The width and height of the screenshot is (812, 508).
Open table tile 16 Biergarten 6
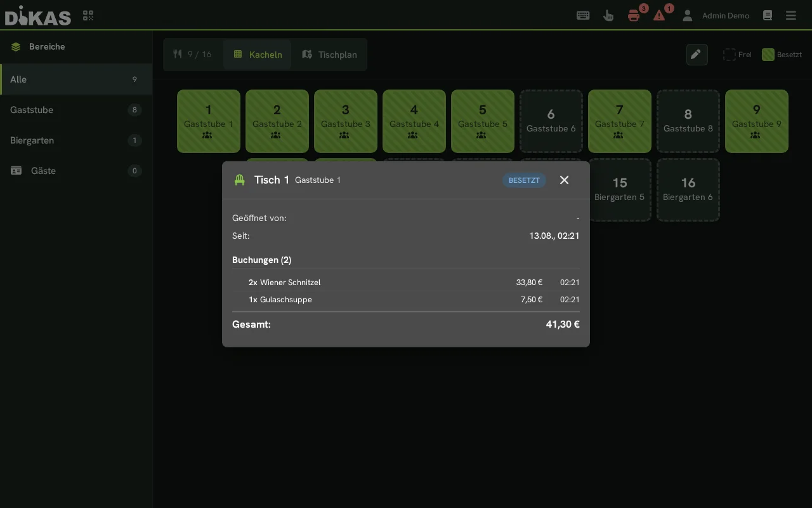[x=688, y=190]
